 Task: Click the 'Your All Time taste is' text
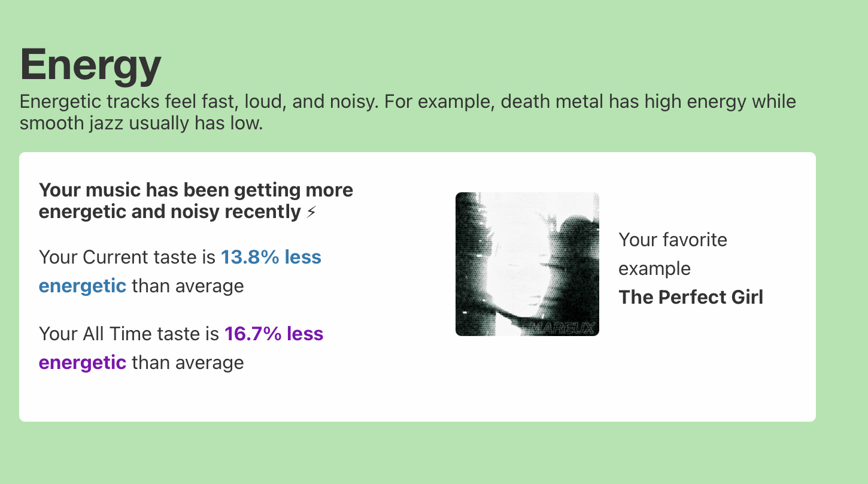[129, 334]
